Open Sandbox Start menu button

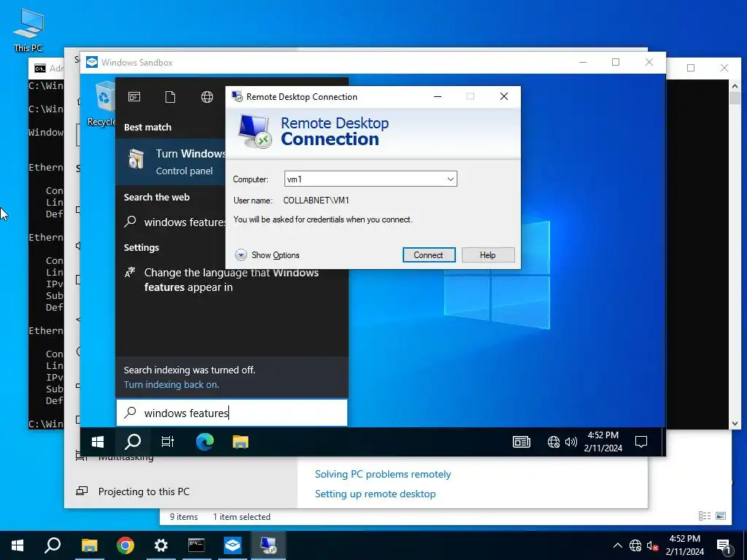coord(98,442)
